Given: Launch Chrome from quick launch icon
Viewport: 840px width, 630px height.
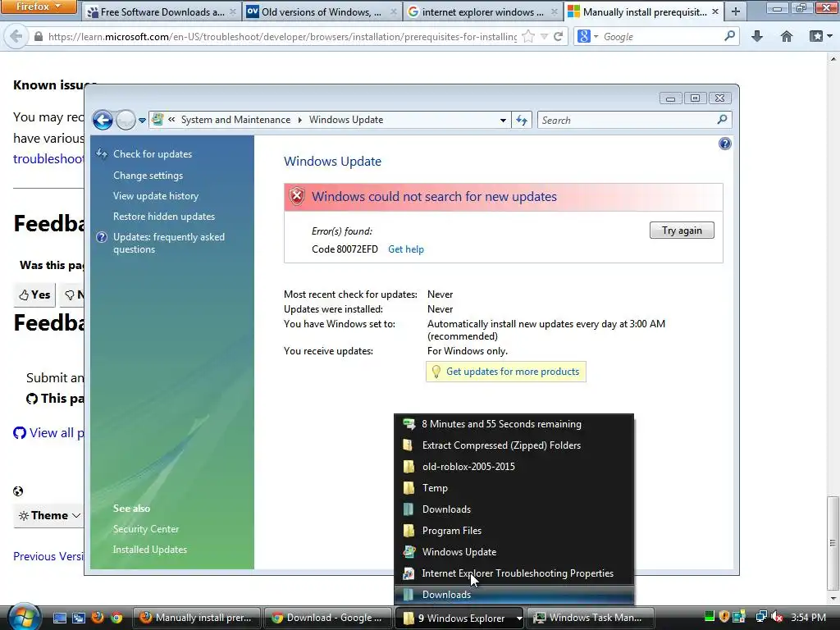Looking at the screenshot, I should coord(116,618).
